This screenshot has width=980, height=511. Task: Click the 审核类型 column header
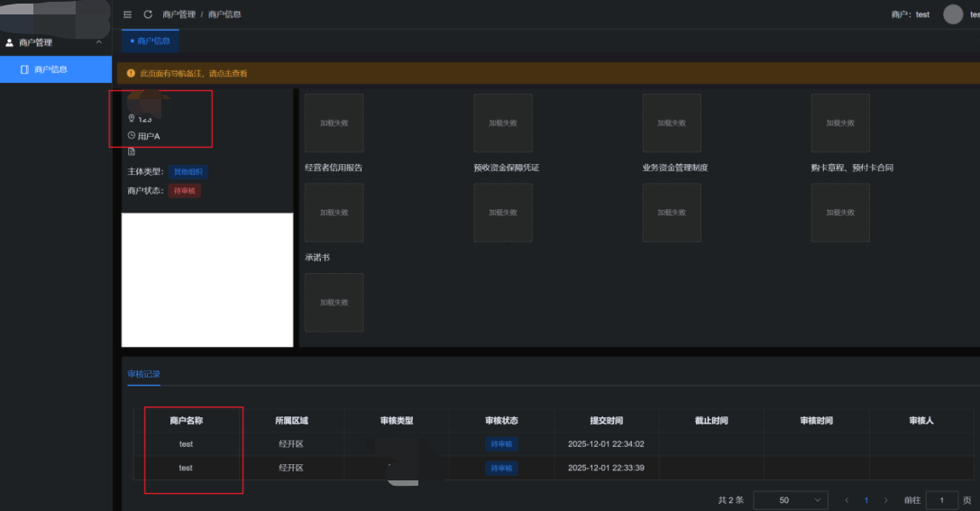(x=397, y=420)
